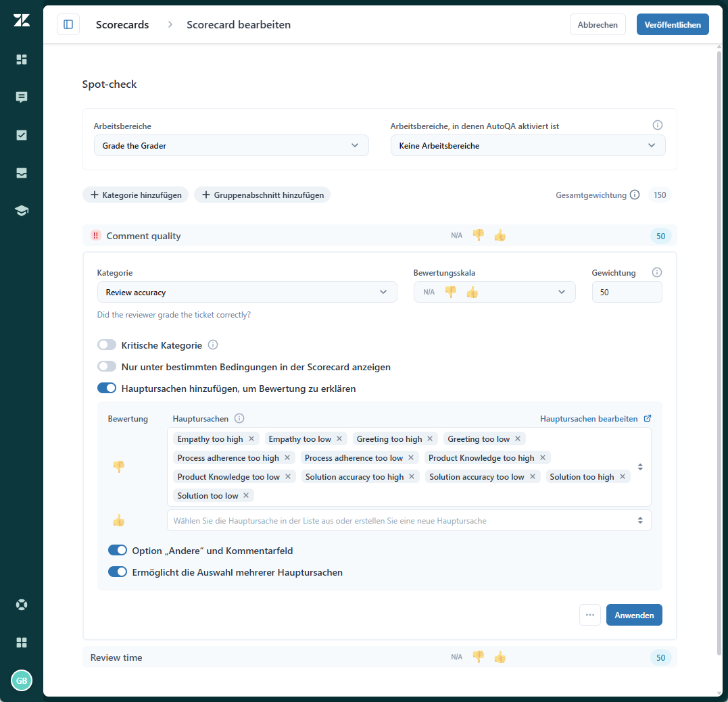Go to Scorecards breadcrumb
This screenshot has height=702, width=728.
122,24
